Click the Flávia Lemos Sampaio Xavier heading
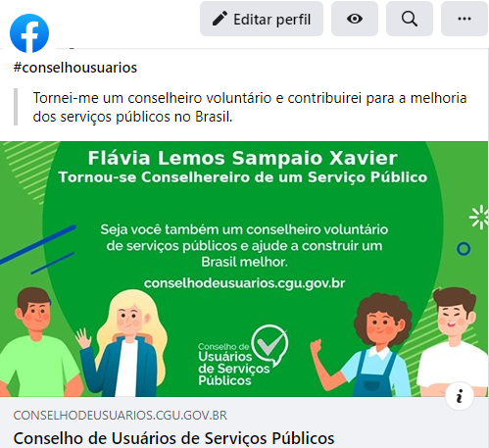489x448 pixels. pos(243,158)
